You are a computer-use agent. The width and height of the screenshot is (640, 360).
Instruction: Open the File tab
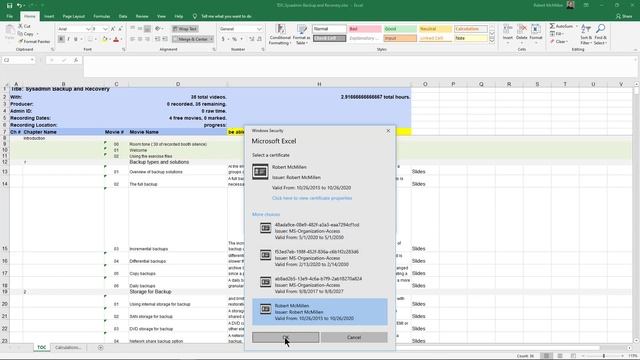9,16
